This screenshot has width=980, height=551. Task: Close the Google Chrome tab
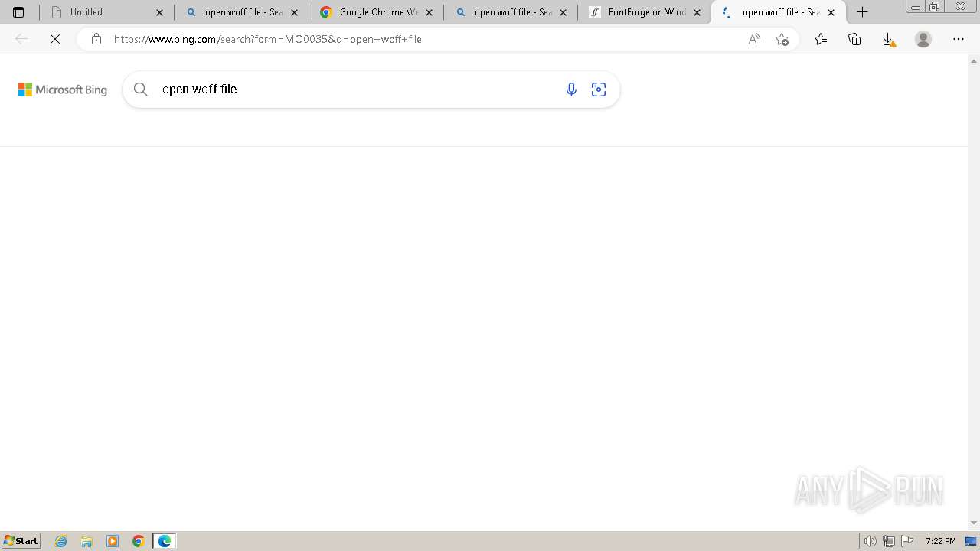(x=429, y=12)
